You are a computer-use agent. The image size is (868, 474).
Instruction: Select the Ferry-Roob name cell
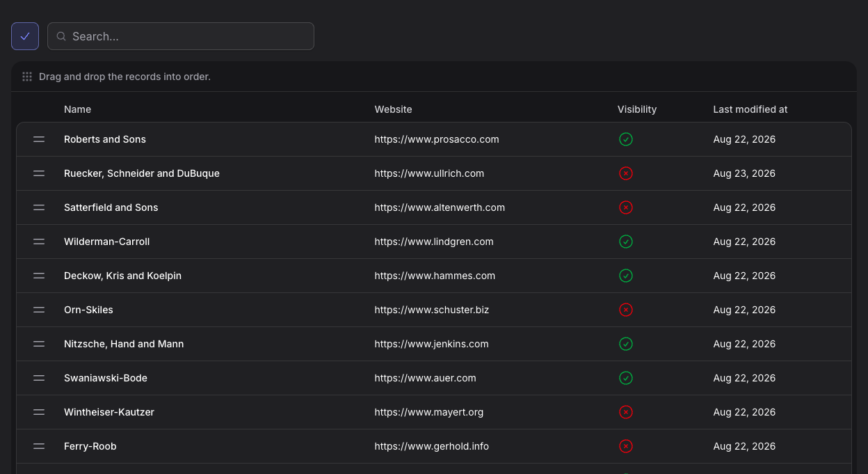(90, 446)
